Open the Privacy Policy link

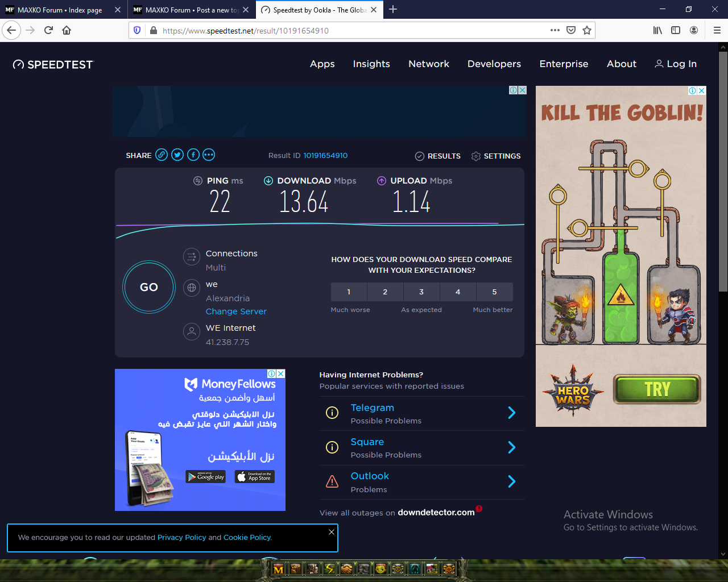pyautogui.click(x=182, y=537)
